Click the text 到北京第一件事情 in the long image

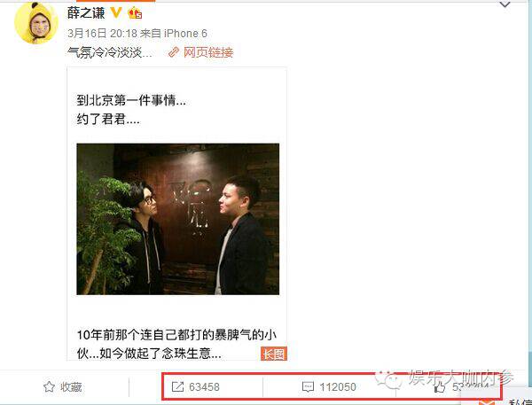131,100
